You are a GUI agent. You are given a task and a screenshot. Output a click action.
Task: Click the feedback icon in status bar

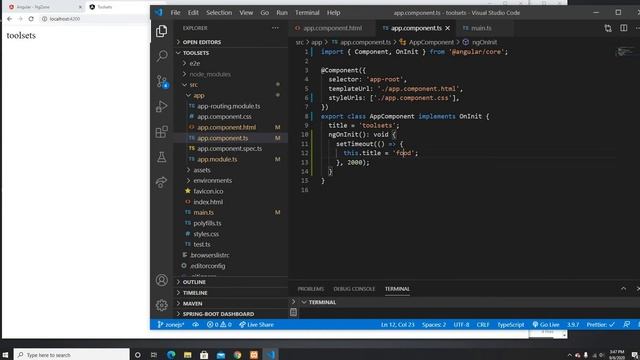(627, 324)
